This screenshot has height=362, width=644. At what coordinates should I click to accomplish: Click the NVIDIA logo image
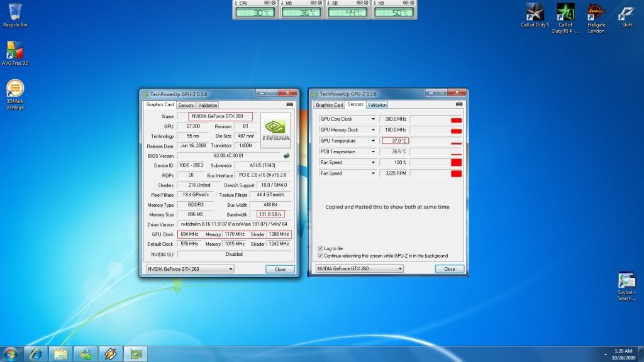275,130
